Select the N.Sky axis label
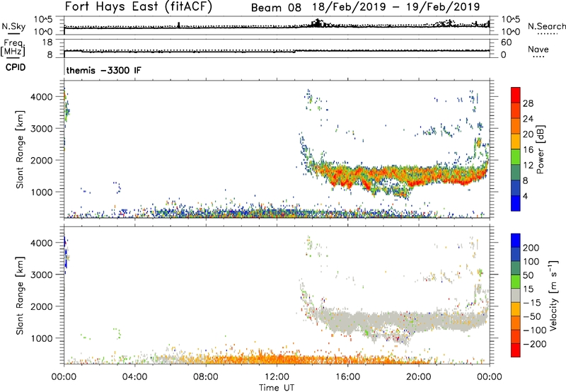The width and height of the screenshot is (566, 392). click(x=13, y=26)
